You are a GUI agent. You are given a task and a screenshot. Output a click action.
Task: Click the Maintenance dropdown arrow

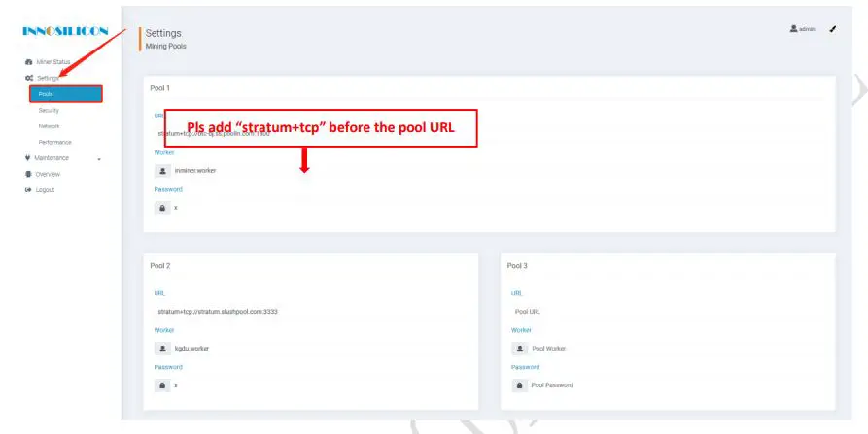point(99,159)
